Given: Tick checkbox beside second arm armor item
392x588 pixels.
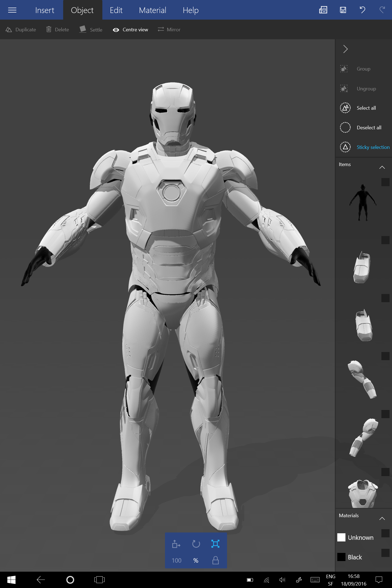Looking at the screenshot, I should (385, 414).
